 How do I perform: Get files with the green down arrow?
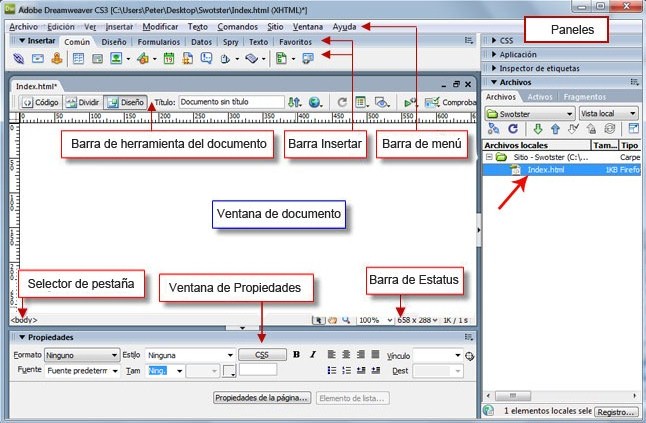click(538, 129)
